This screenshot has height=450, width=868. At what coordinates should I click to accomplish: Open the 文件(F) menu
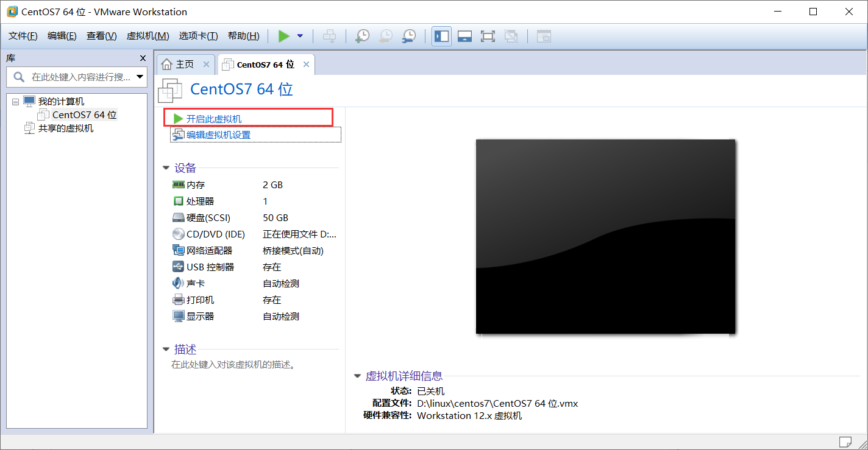23,36
